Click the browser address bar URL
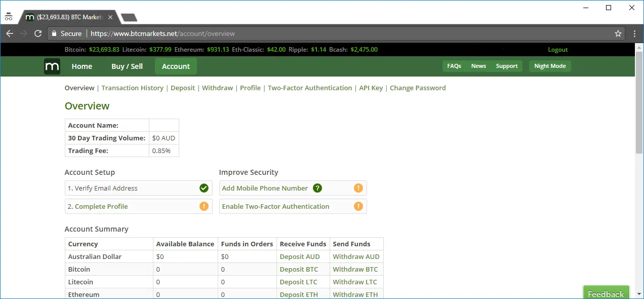The image size is (644, 299). click(x=163, y=33)
